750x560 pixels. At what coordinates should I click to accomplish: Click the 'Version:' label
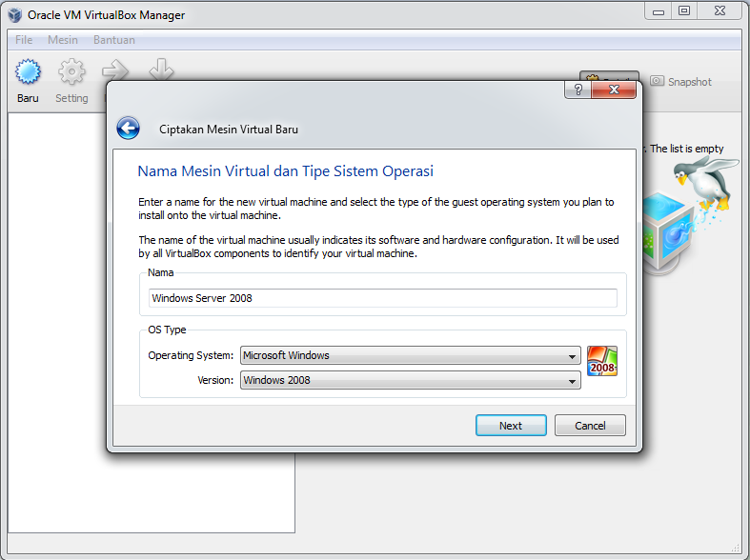tap(215, 380)
